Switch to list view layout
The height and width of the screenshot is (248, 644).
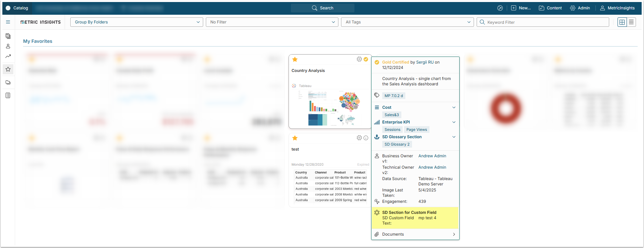(x=631, y=22)
